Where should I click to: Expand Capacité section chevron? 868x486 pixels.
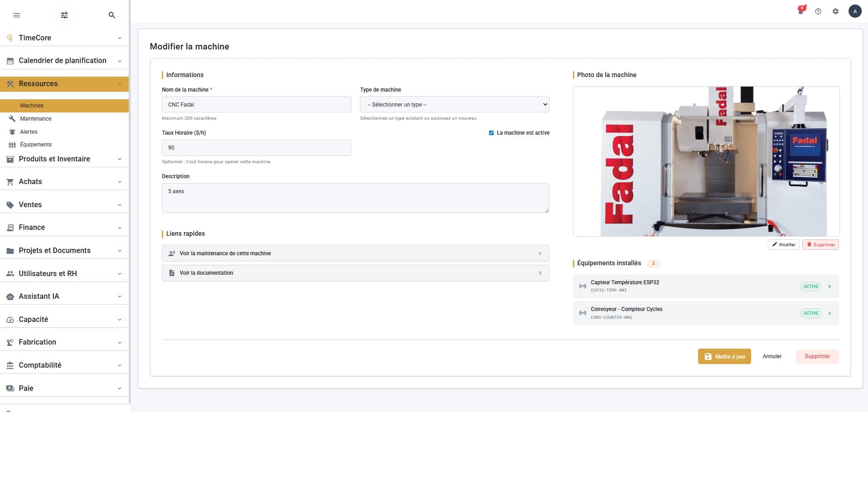click(x=120, y=320)
